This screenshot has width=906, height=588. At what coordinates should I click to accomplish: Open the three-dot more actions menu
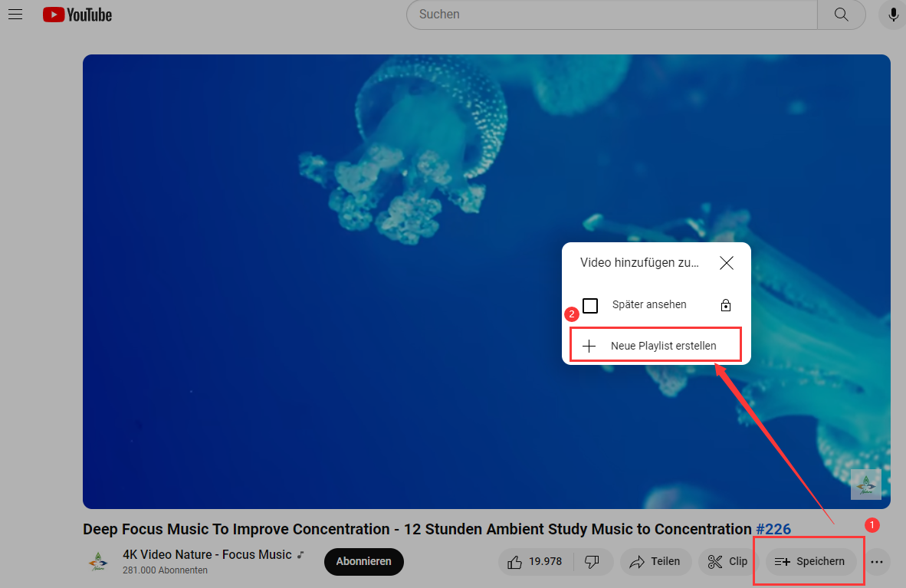(877, 562)
